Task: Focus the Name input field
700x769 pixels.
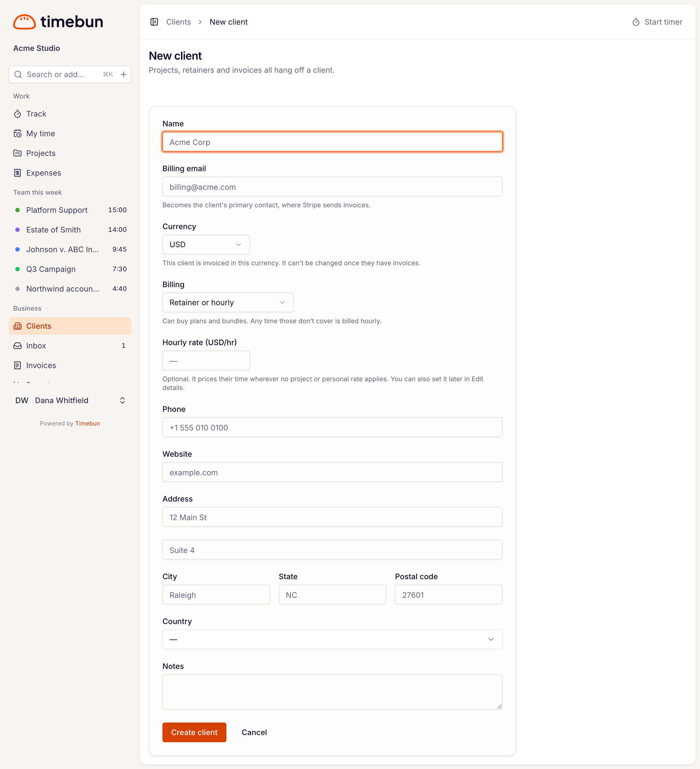Action: (x=332, y=142)
